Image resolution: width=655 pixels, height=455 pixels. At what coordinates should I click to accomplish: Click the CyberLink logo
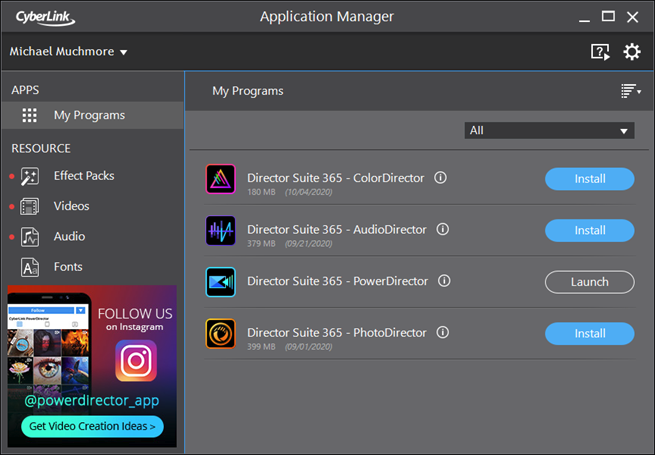[x=45, y=18]
